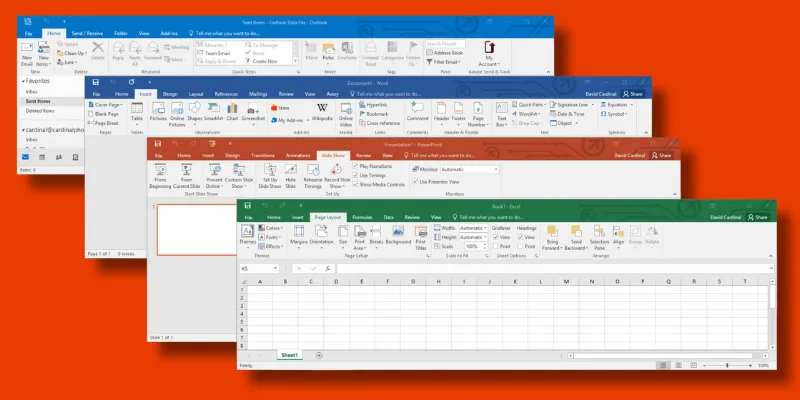The width and height of the screenshot is (800, 400).
Task: Click Chart icon in Word Insert tab
Action: coord(232,108)
